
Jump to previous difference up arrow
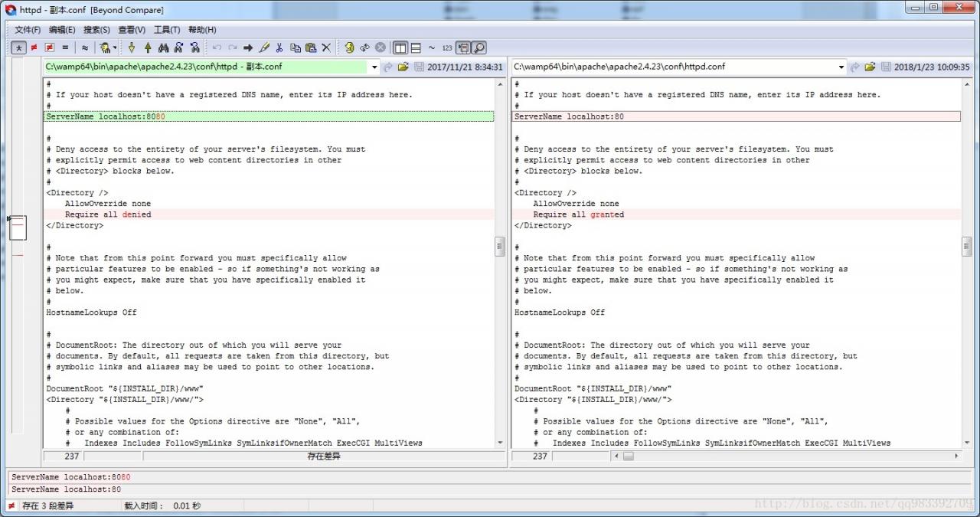(148, 47)
